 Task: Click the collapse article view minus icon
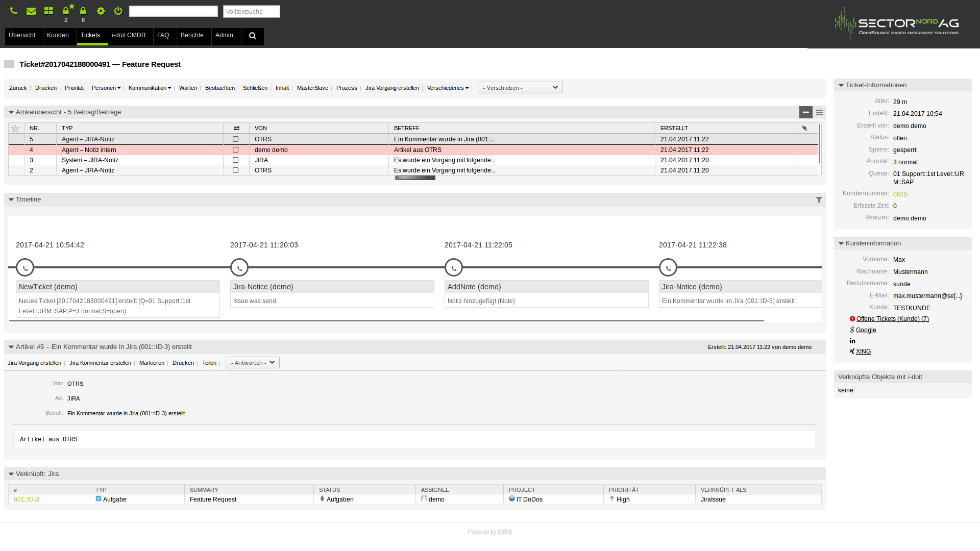tap(805, 112)
